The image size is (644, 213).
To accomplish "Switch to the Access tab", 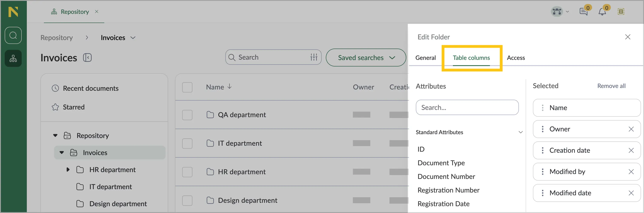I will click(x=516, y=58).
